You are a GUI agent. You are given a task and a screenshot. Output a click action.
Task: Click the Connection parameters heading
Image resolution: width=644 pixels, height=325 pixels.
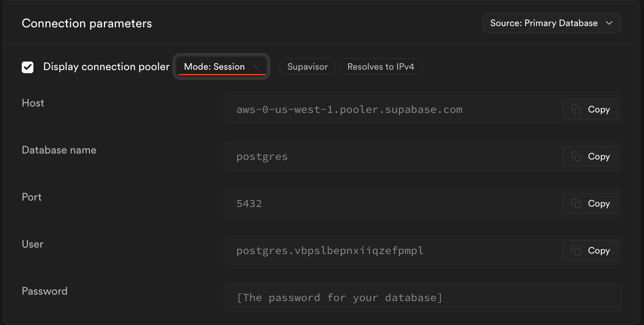[86, 23]
